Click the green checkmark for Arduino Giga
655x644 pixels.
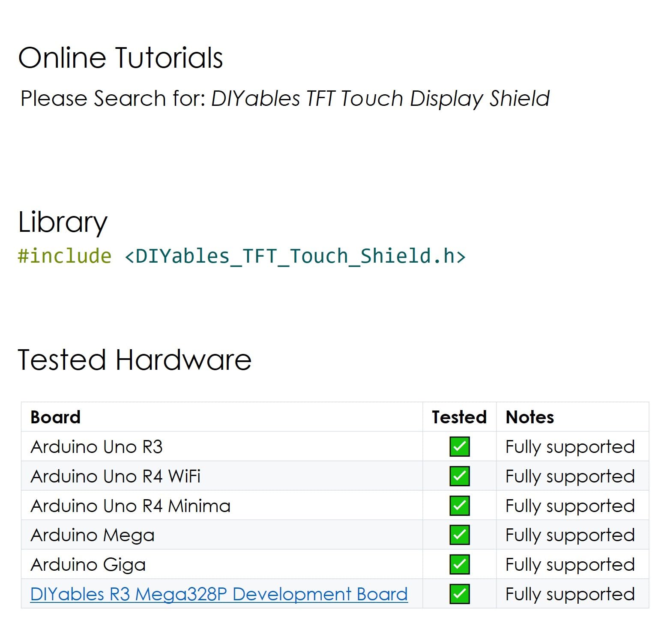(460, 564)
